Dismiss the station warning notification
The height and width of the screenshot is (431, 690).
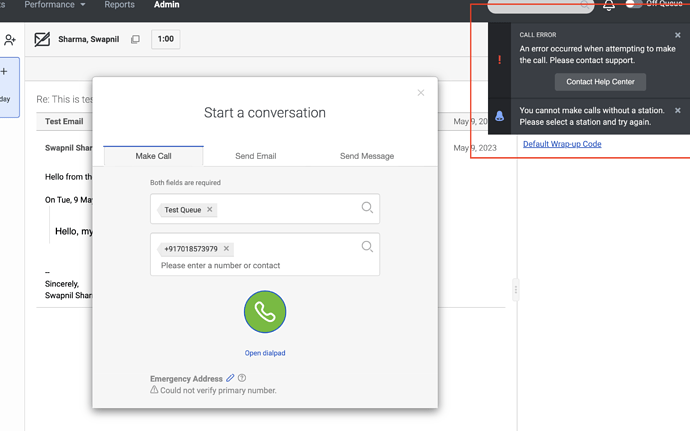click(x=678, y=111)
